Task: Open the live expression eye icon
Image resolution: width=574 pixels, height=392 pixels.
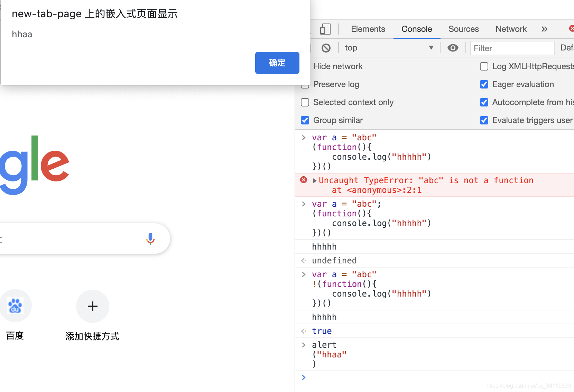Action: (x=453, y=48)
